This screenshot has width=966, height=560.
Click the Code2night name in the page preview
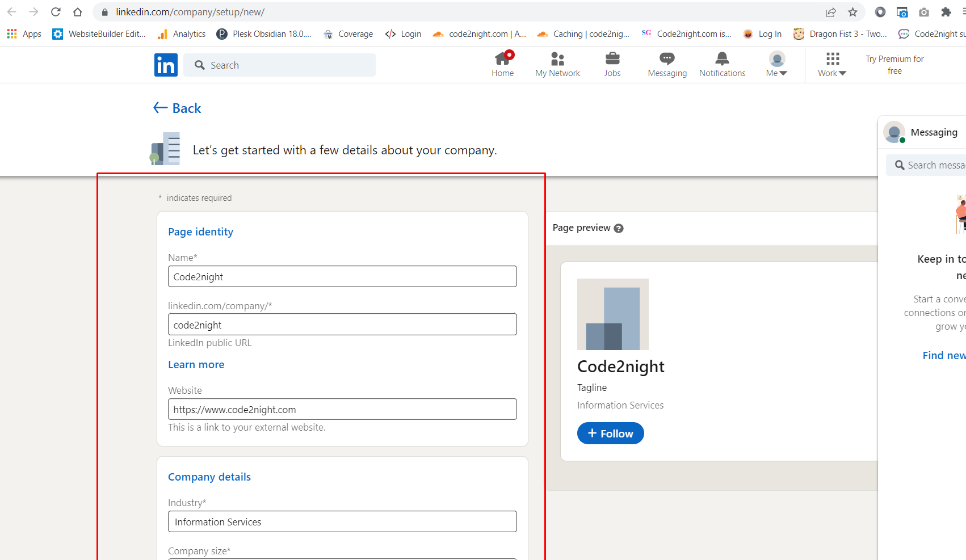[620, 367]
